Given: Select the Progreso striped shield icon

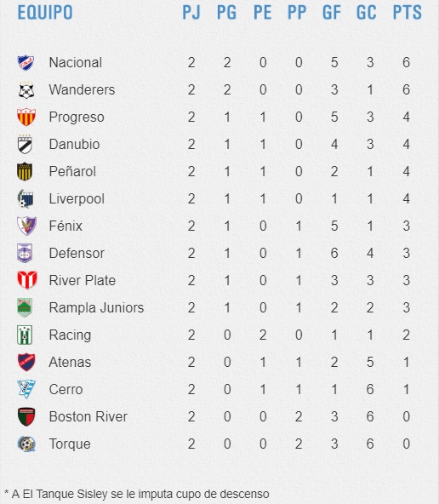Looking at the screenshot, I should tap(26, 117).
